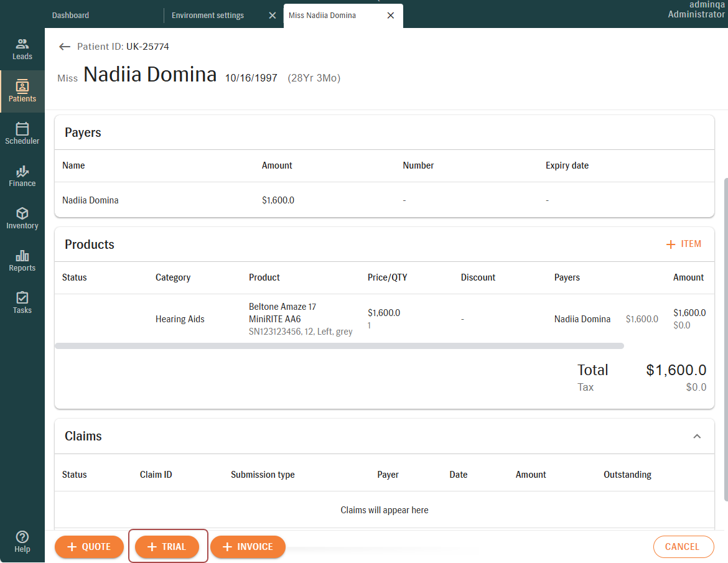Open the Leads section icon
This screenshot has width=728, height=563.
[22, 45]
